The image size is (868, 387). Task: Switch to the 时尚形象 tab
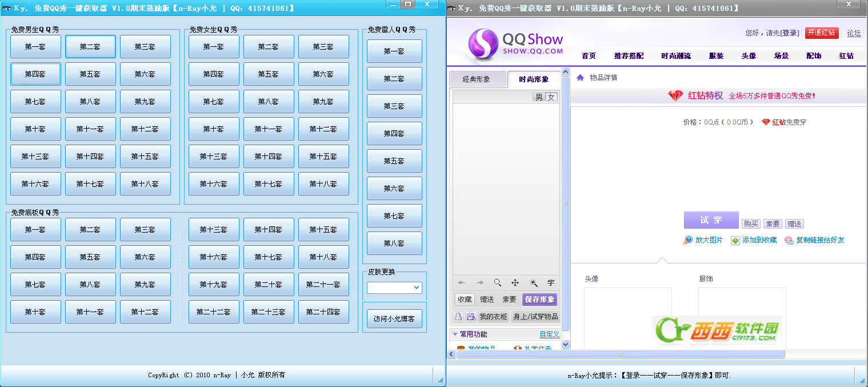click(534, 79)
